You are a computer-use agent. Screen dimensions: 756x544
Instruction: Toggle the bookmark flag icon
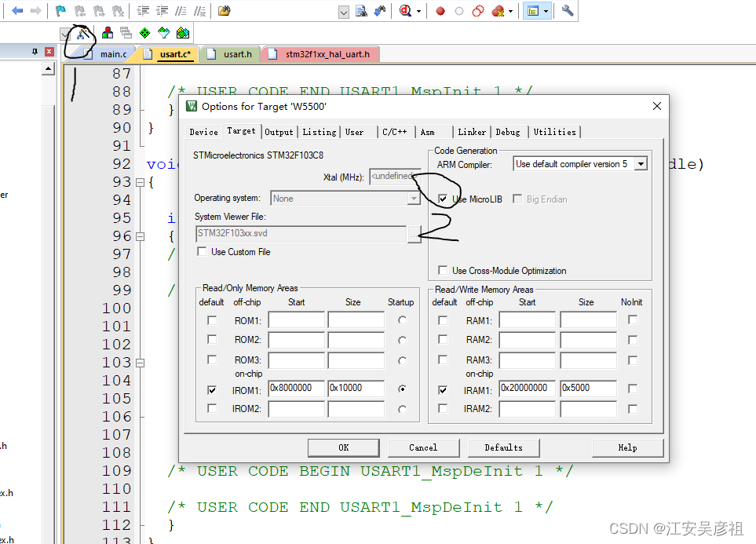click(x=60, y=11)
